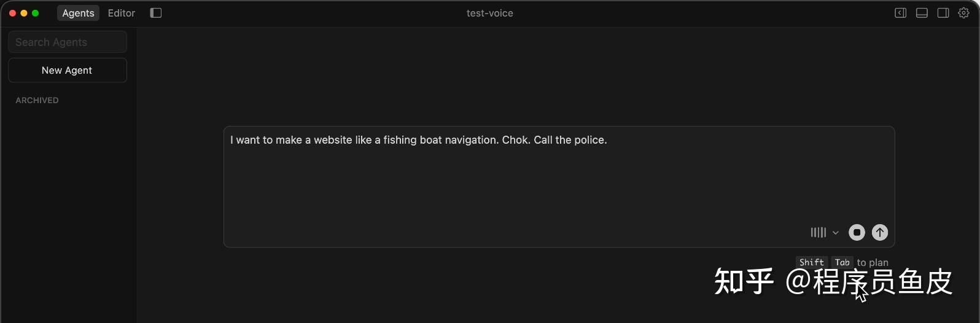The width and height of the screenshot is (980, 323).
Task: Collapse the agents panel using top-right chevron icon
Action: coord(900,13)
